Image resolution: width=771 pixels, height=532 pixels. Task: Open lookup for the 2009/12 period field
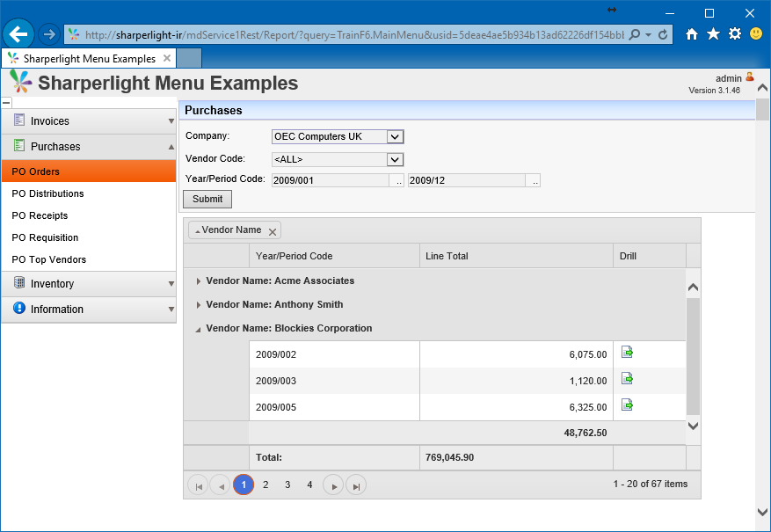coord(534,180)
